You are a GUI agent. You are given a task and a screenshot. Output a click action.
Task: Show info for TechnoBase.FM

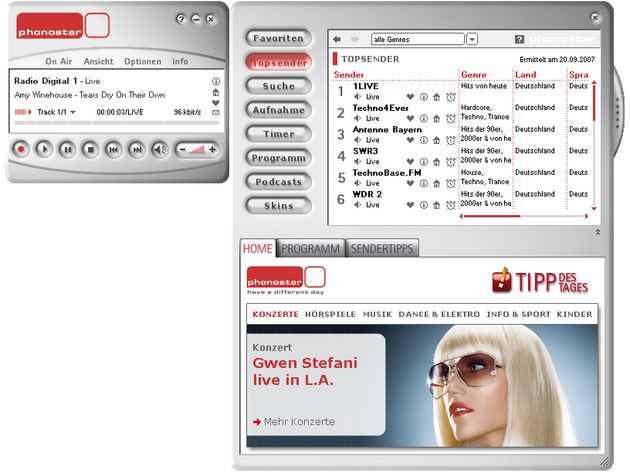pos(423,184)
